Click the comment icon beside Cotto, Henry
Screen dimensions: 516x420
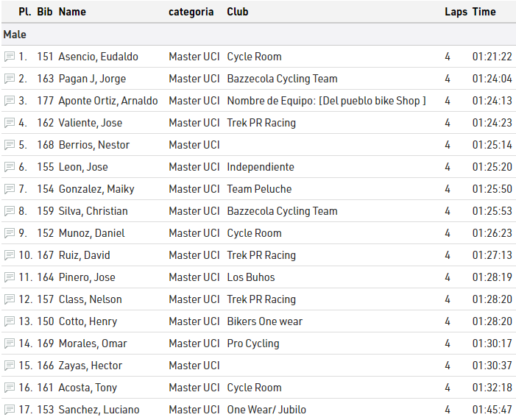click(x=10, y=321)
